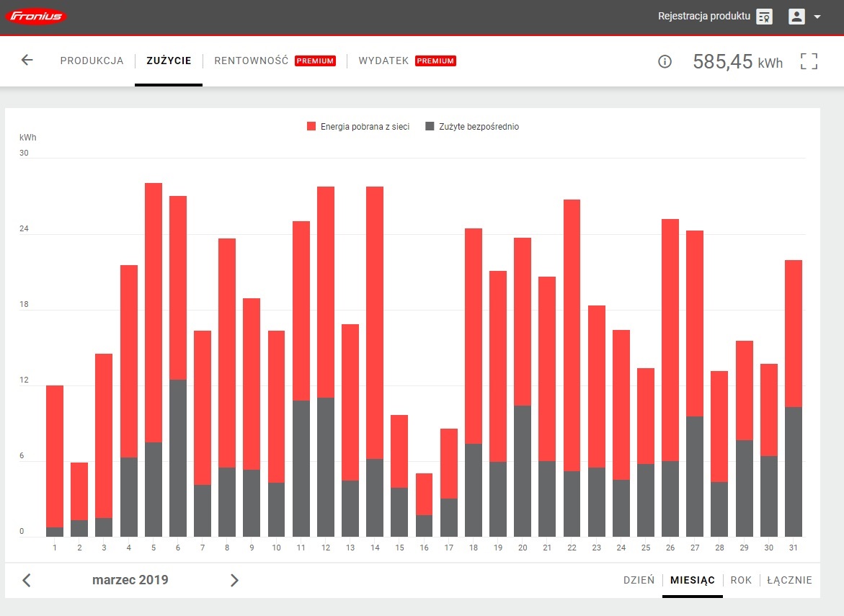This screenshot has height=616, width=844.
Task: Open the info circle icon
Action: coord(665,62)
